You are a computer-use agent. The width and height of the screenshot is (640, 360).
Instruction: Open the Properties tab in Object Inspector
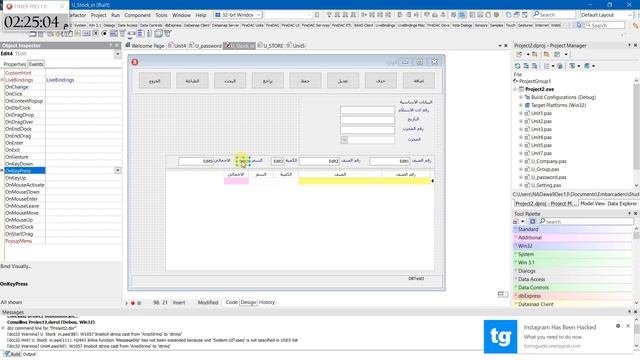pos(15,64)
